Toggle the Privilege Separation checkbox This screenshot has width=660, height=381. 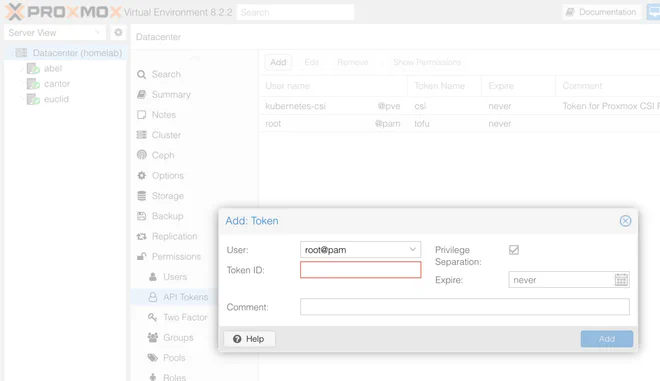click(514, 250)
